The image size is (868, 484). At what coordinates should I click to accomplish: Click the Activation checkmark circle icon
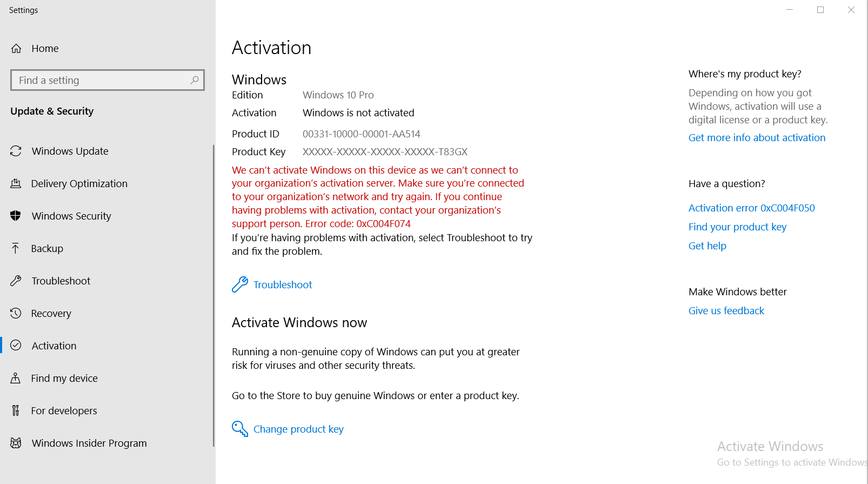pyautogui.click(x=16, y=346)
